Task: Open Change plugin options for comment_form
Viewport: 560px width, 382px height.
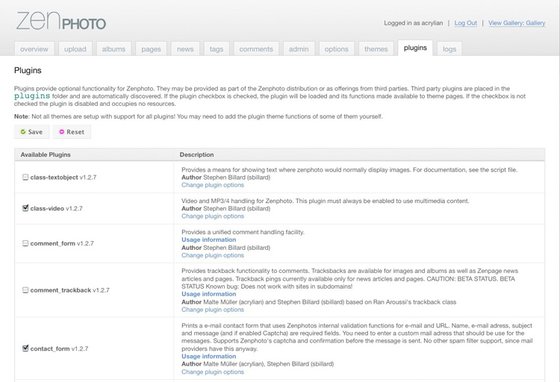Action: click(212, 255)
